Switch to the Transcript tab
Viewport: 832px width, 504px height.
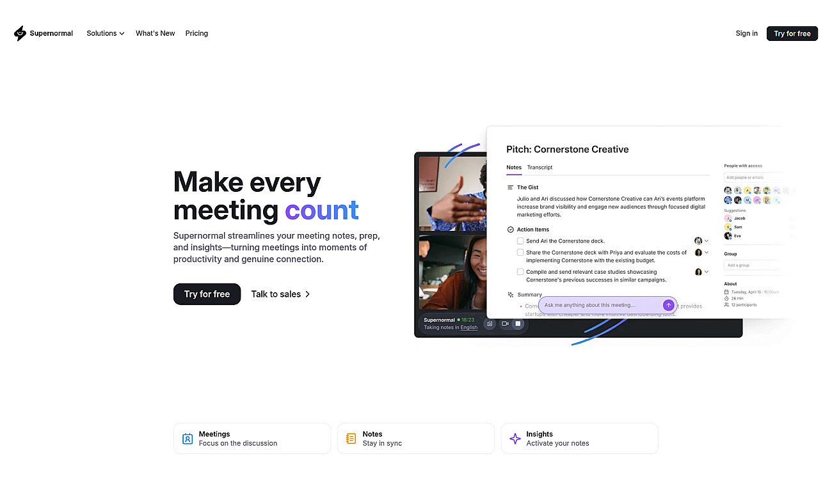click(540, 168)
